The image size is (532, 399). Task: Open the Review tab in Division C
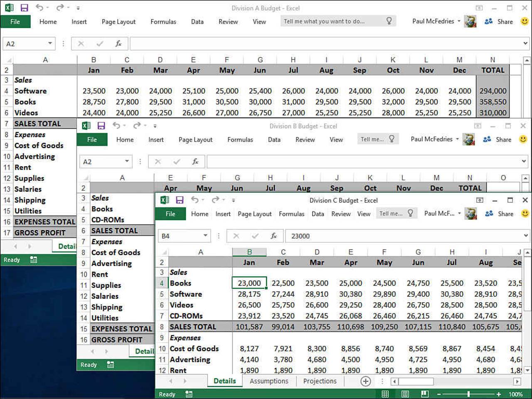[x=341, y=214]
